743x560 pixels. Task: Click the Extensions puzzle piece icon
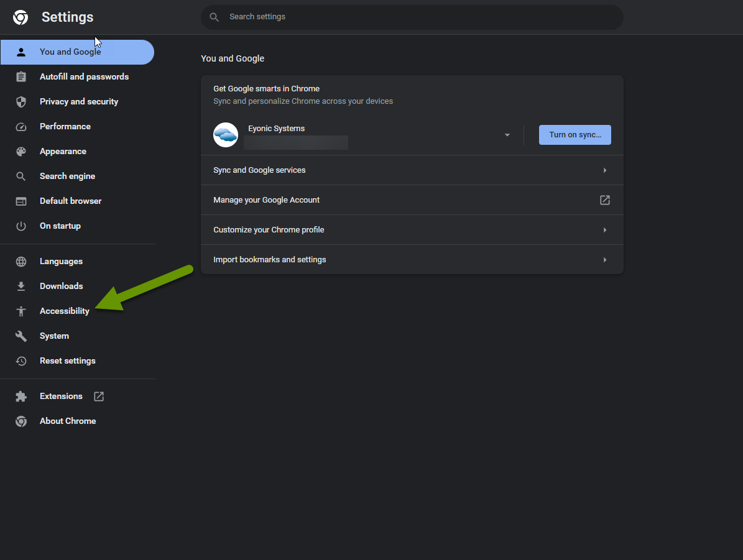21,397
